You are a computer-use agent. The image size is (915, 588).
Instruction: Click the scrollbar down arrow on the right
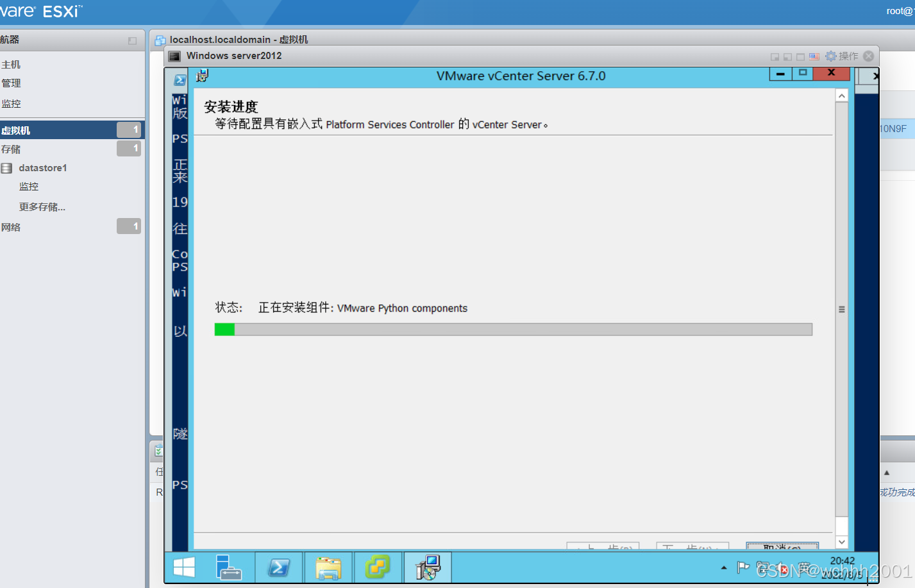tap(841, 542)
